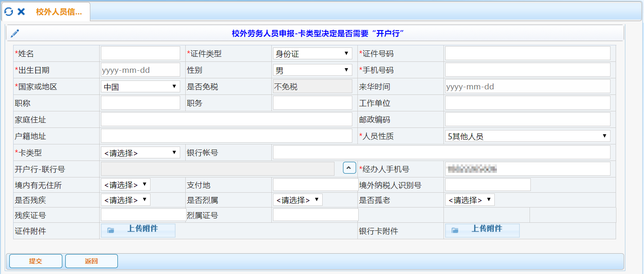Open the 国家或地区 dropdown
The image size is (644, 274).
click(140, 87)
